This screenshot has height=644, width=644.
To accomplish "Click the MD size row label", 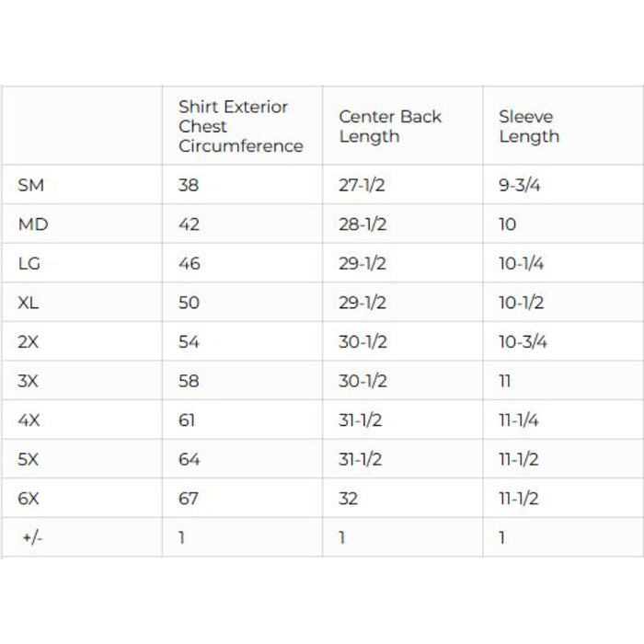I will pyautogui.click(x=32, y=224).
